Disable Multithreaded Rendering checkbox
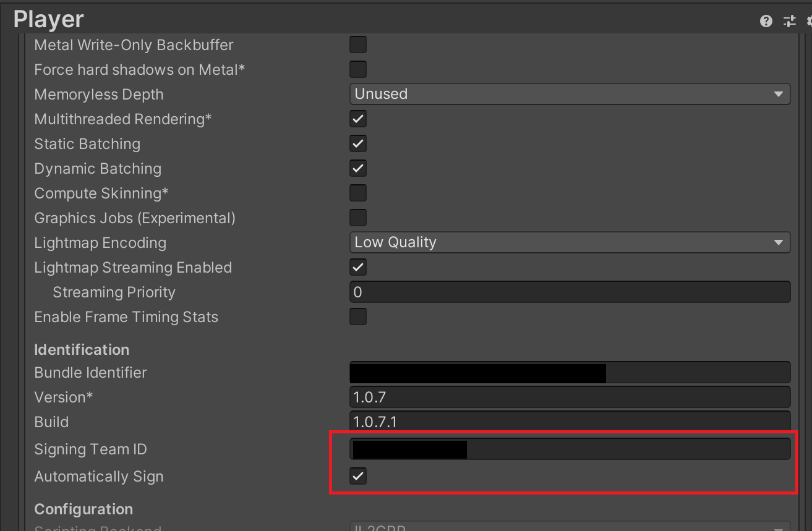The image size is (812, 531). [358, 119]
